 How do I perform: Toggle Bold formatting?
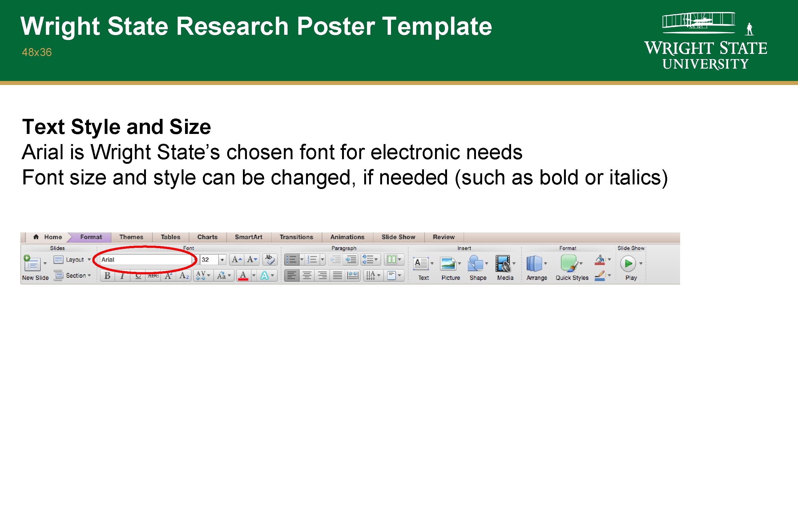pos(107,276)
